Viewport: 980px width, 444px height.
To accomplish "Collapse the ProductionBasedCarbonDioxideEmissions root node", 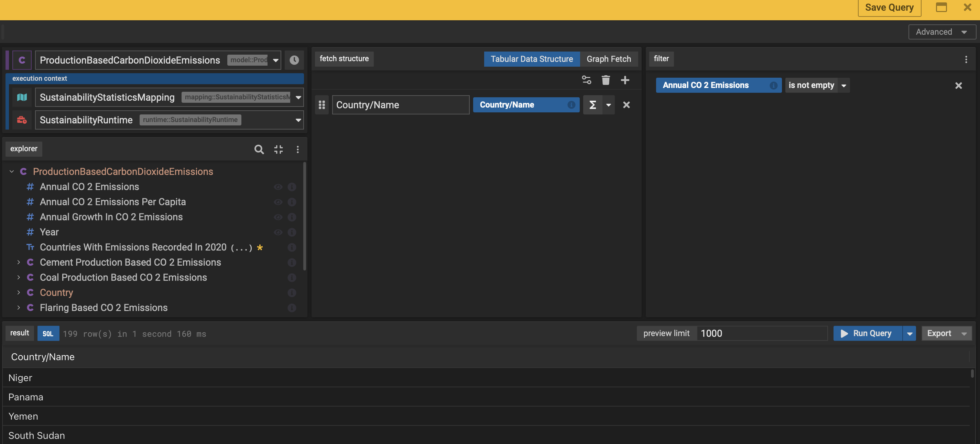I will coord(12,171).
